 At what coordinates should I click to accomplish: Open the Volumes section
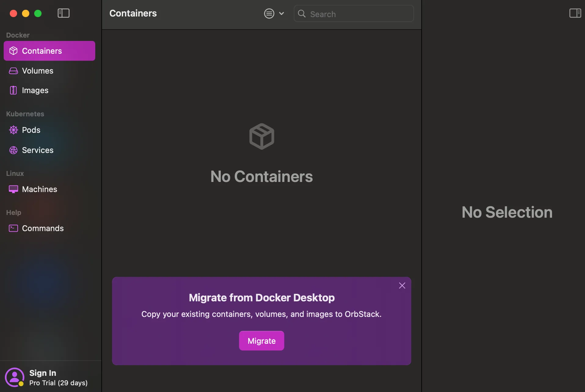tap(38, 71)
